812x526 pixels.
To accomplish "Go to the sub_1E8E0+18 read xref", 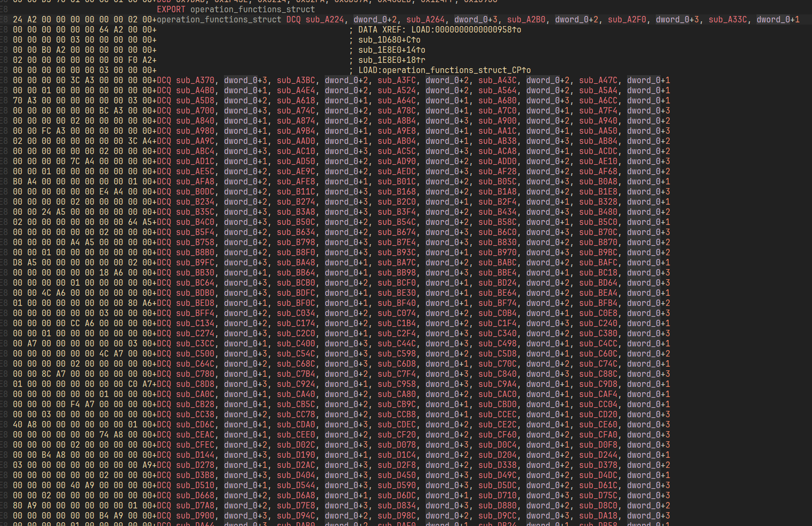I will coord(391,60).
